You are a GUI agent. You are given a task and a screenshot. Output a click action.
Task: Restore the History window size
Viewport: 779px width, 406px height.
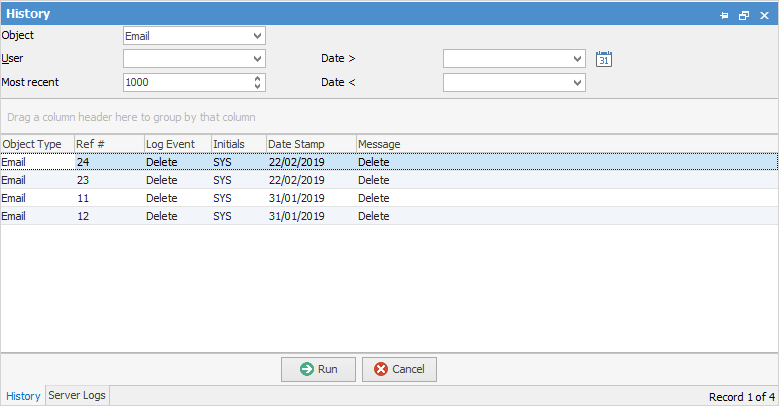coord(743,15)
